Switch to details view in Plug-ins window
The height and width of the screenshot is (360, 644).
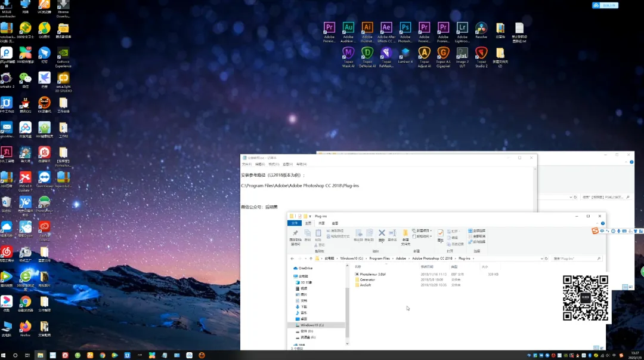(595, 347)
